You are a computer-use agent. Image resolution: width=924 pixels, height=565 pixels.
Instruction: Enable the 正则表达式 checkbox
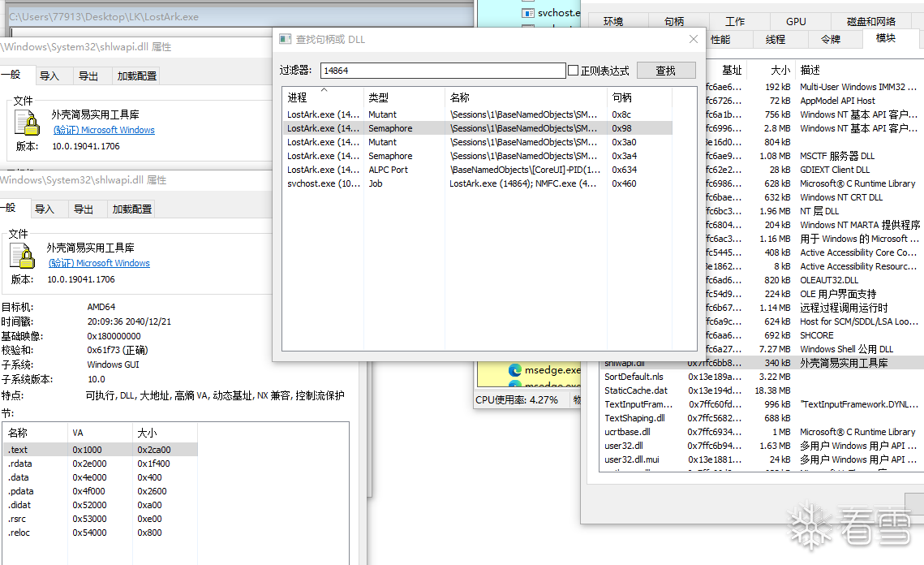click(x=573, y=70)
